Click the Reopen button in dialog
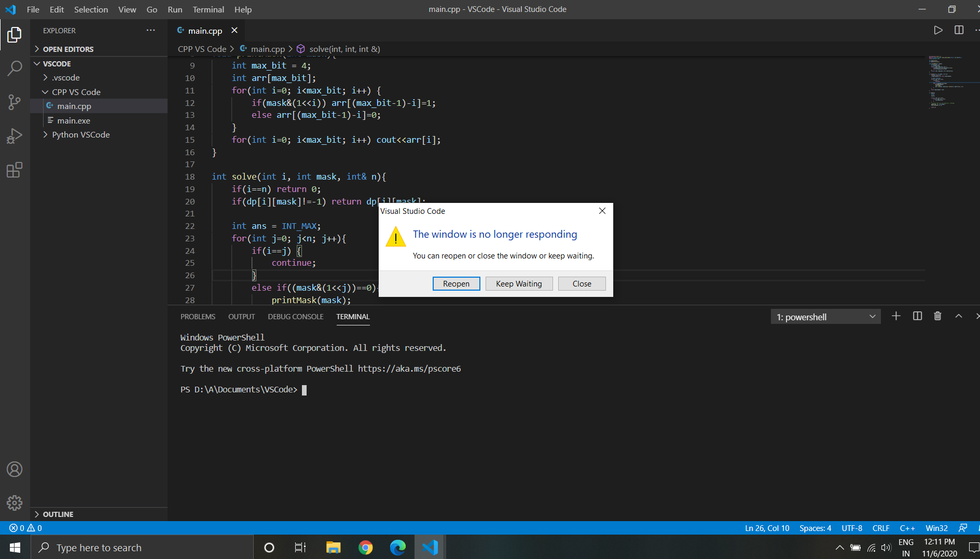This screenshot has width=980, height=559. point(456,283)
